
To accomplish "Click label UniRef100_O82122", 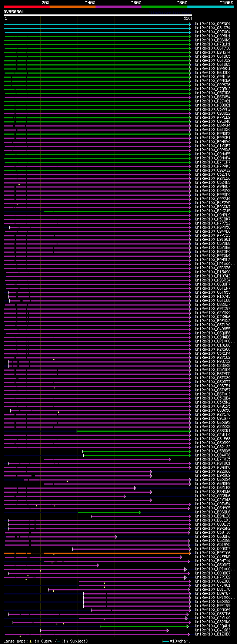I will (213, 447).
